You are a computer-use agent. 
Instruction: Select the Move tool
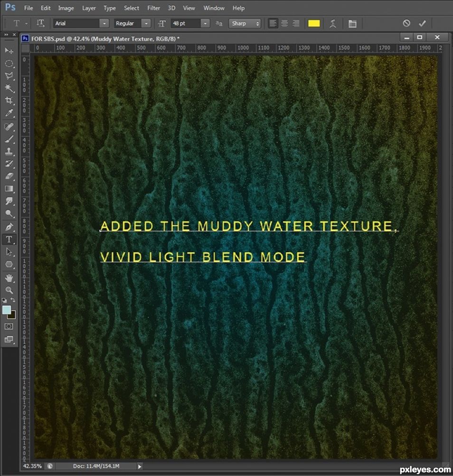point(9,50)
